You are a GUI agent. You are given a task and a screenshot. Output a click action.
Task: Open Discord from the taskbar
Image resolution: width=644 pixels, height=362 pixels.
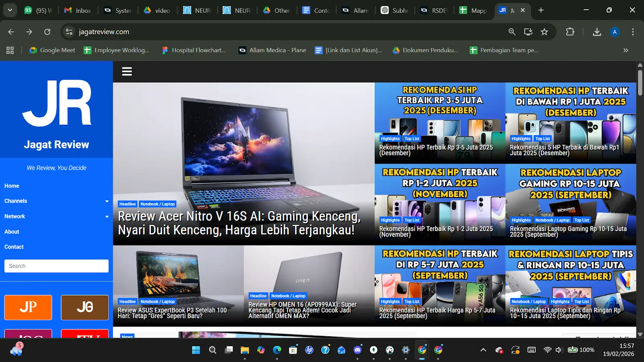tap(357, 350)
